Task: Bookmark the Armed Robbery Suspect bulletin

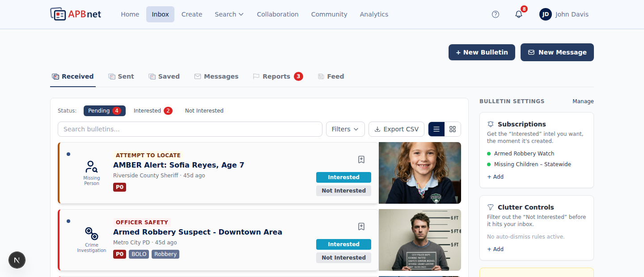Action: click(x=361, y=227)
